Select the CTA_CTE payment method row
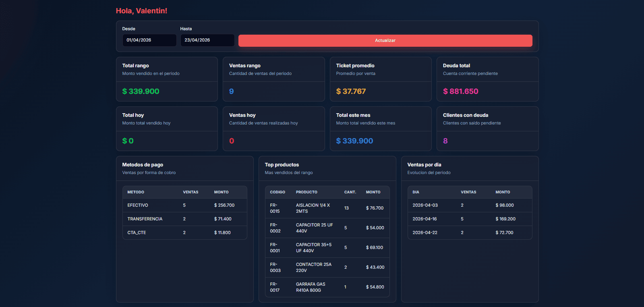 (185, 232)
